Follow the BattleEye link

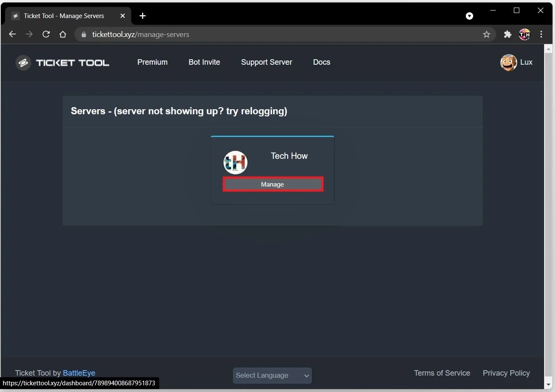(x=79, y=373)
